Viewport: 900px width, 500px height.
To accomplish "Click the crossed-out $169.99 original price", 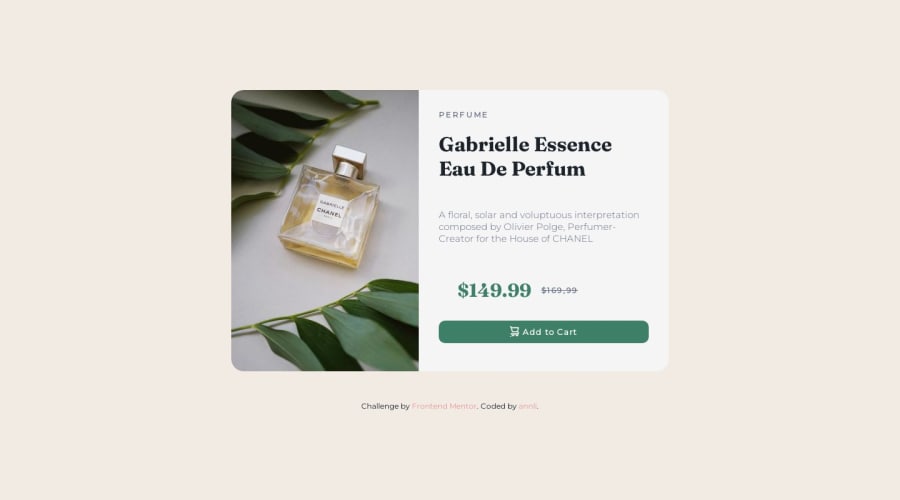I will (559, 290).
